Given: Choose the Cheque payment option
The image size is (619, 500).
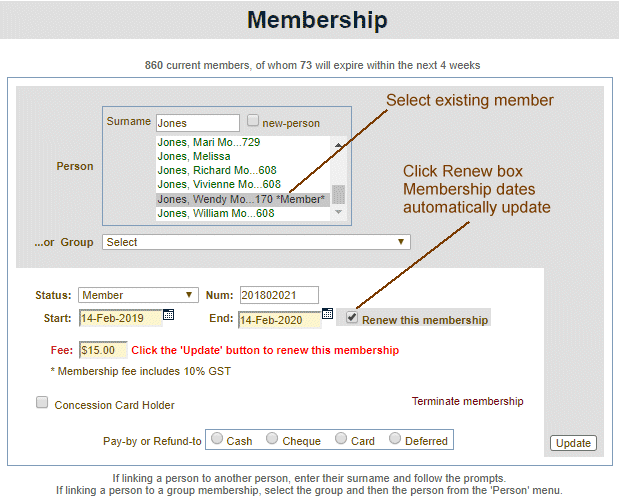Looking at the screenshot, I should point(273,439).
